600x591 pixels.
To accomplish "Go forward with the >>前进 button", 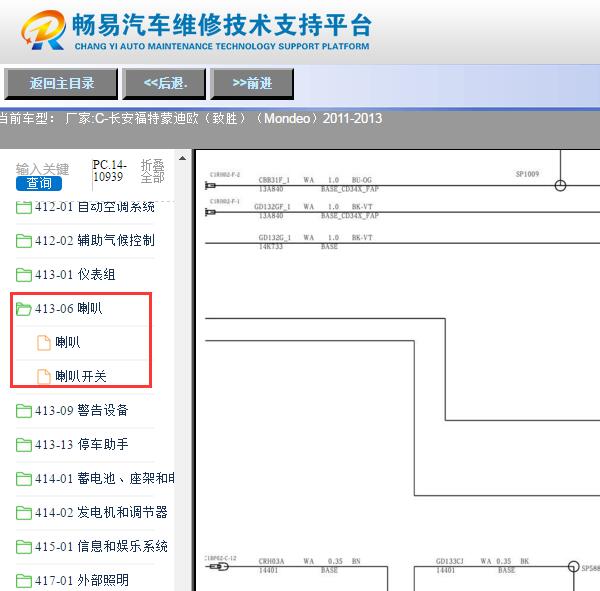I will tap(252, 83).
